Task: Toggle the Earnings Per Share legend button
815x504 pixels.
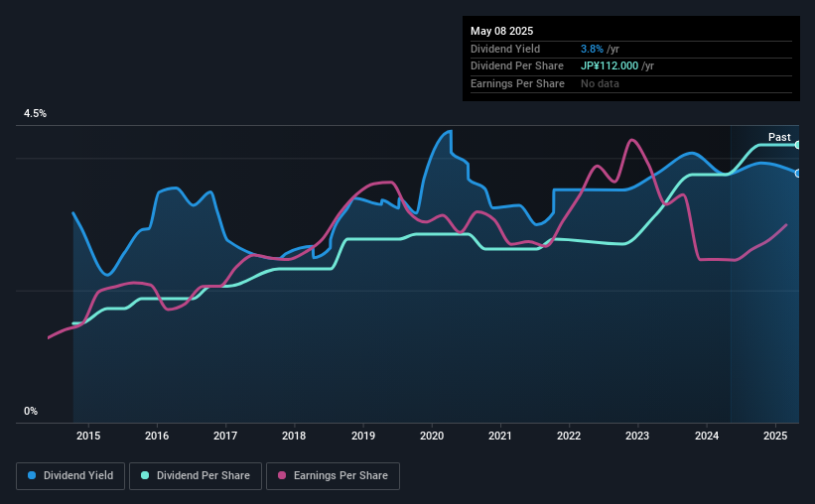Action: 333,476
